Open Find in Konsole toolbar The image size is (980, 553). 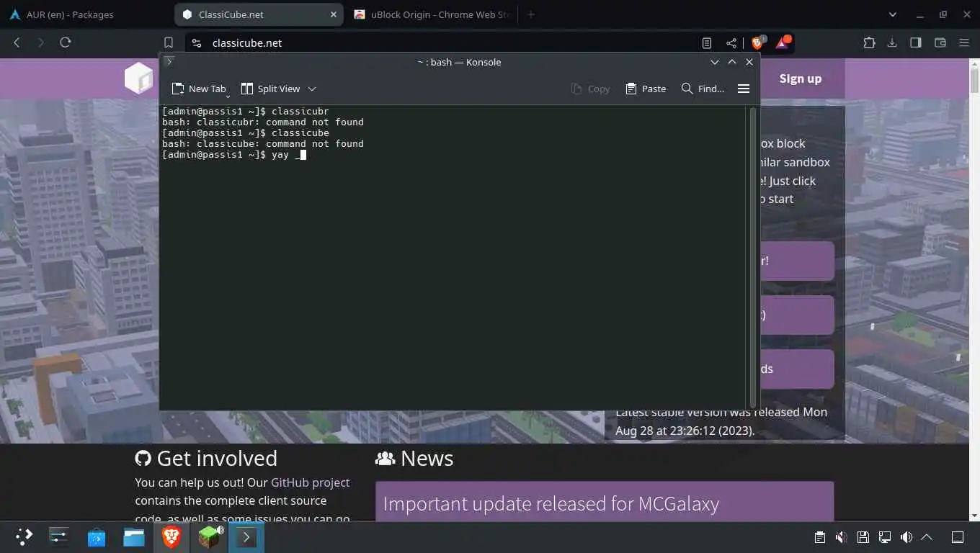tap(703, 89)
